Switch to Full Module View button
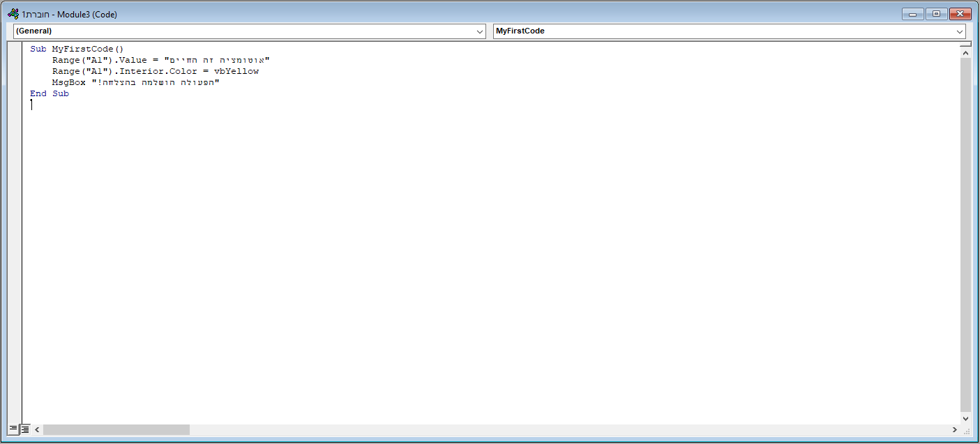The image size is (980, 444). click(x=24, y=429)
